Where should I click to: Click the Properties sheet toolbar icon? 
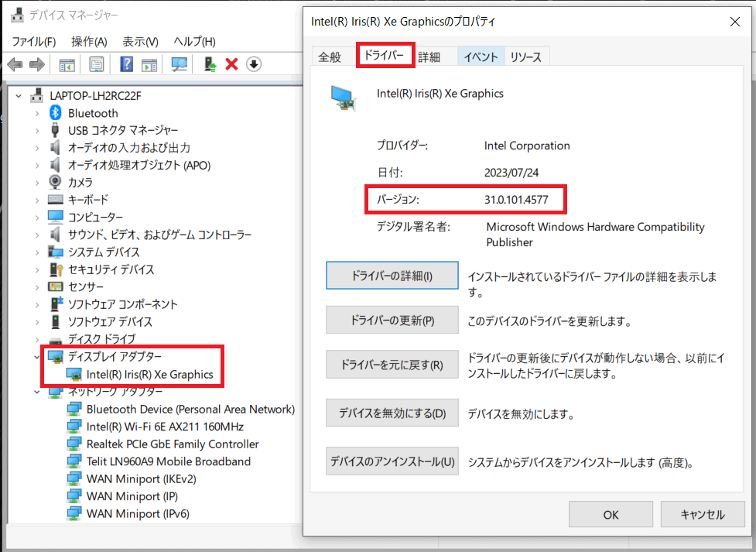[x=97, y=64]
